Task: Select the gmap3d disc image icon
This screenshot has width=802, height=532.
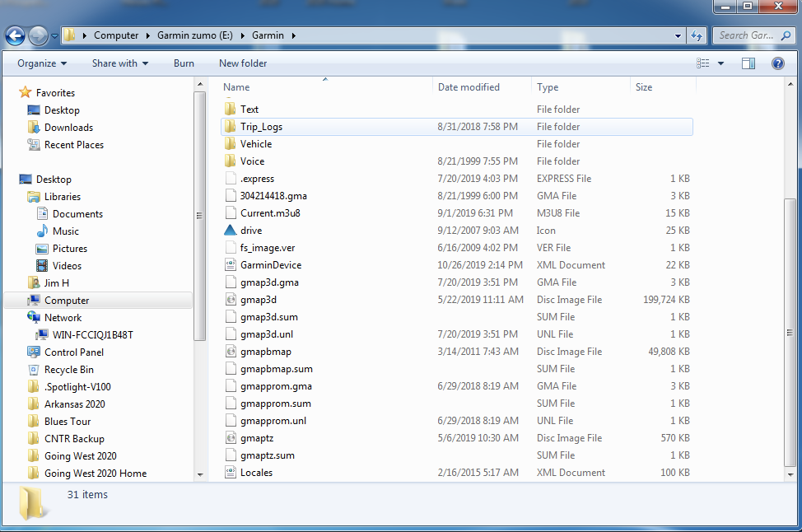Action: 231,300
